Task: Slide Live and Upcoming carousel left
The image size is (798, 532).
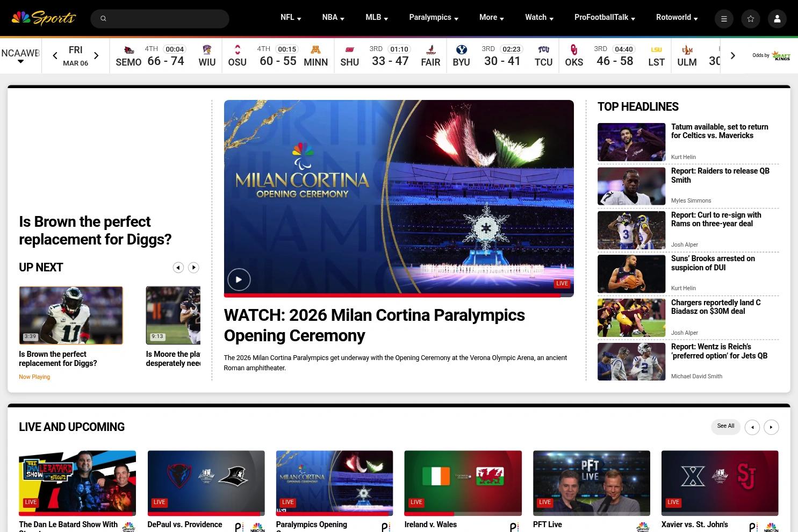Action: point(752,427)
